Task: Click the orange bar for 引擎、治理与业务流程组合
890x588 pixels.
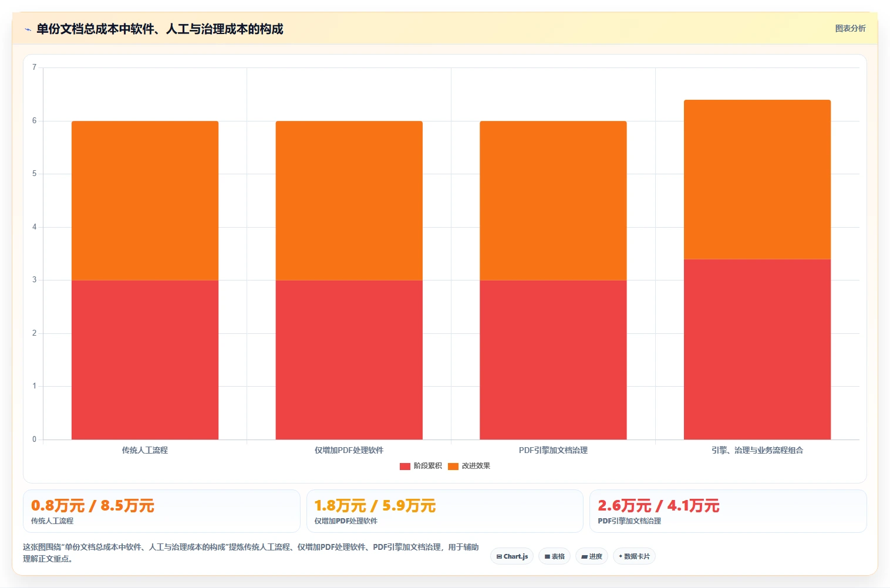Action: [x=757, y=180]
